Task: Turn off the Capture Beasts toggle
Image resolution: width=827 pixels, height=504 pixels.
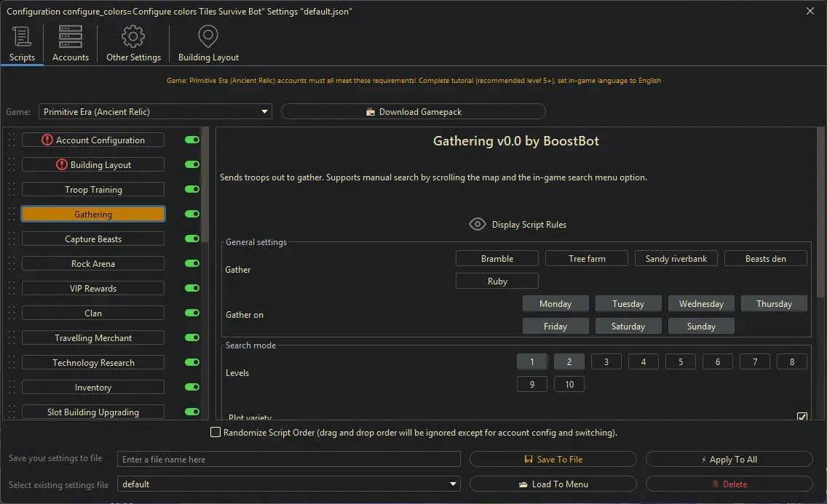Action: point(192,239)
